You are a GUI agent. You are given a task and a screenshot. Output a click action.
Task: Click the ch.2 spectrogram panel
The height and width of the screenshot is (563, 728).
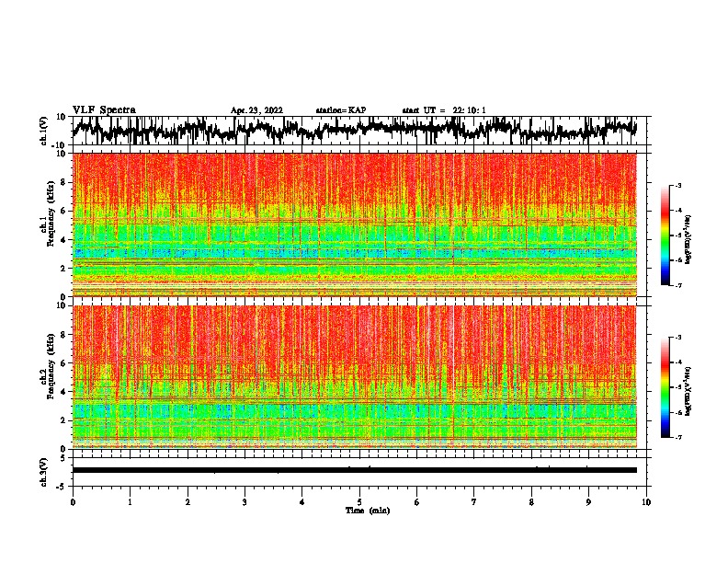pyautogui.click(x=354, y=377)
